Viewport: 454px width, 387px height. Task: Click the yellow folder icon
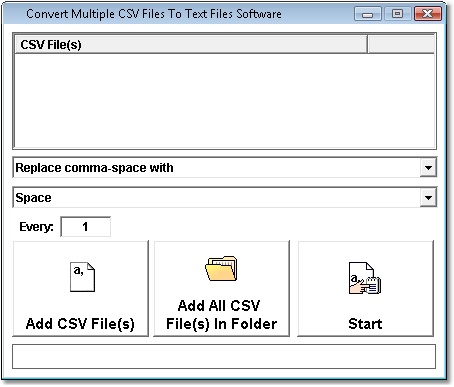click(x=221, y=268)
